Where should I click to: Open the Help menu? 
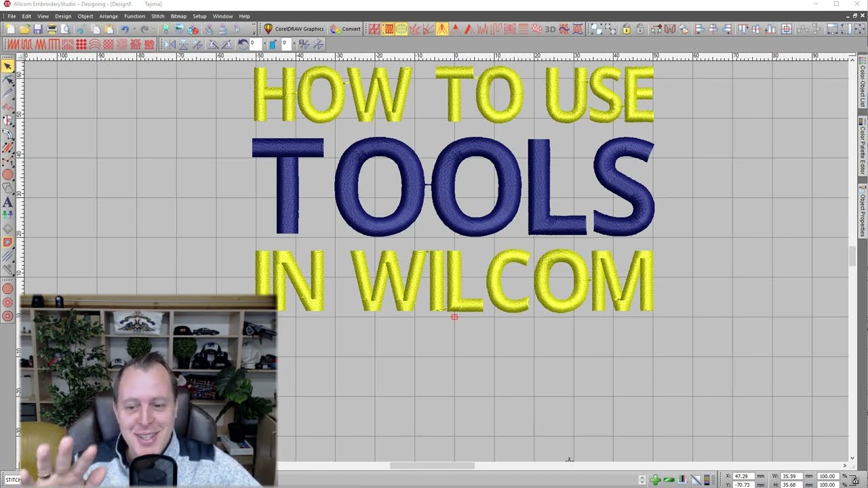244,16
